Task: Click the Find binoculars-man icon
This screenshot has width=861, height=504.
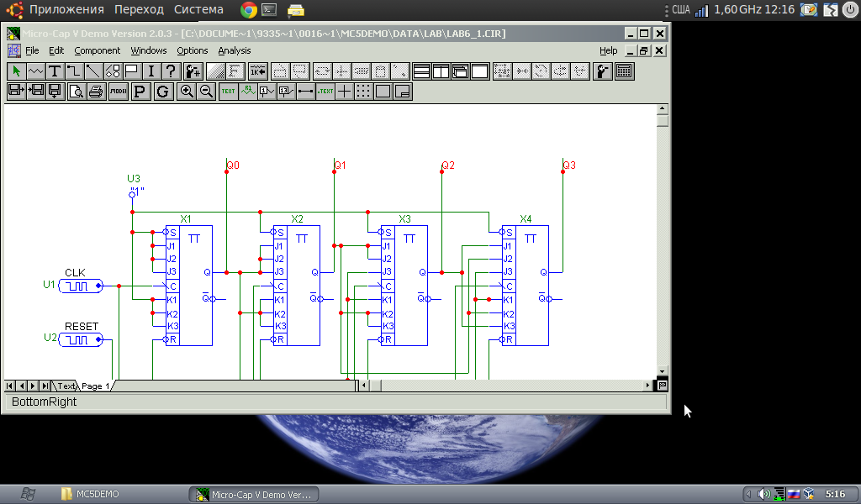Action: (x=602, y=71)
